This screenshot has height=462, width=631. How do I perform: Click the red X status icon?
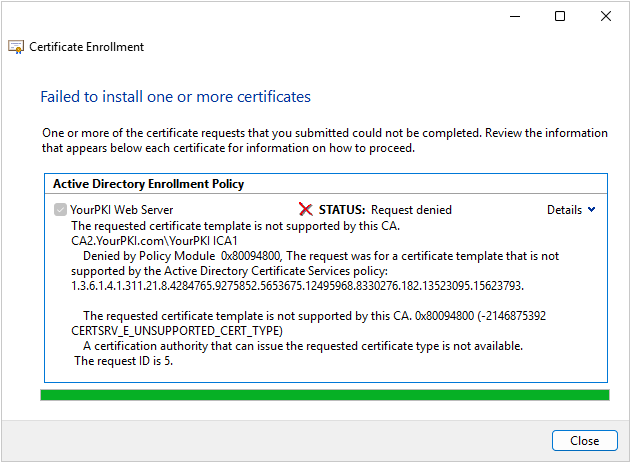306,210
